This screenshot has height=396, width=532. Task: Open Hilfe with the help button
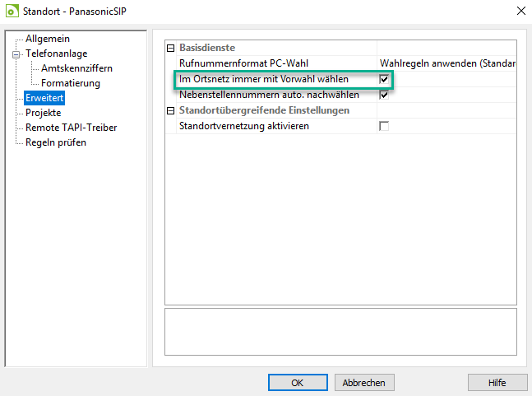(x=497, y=383)
